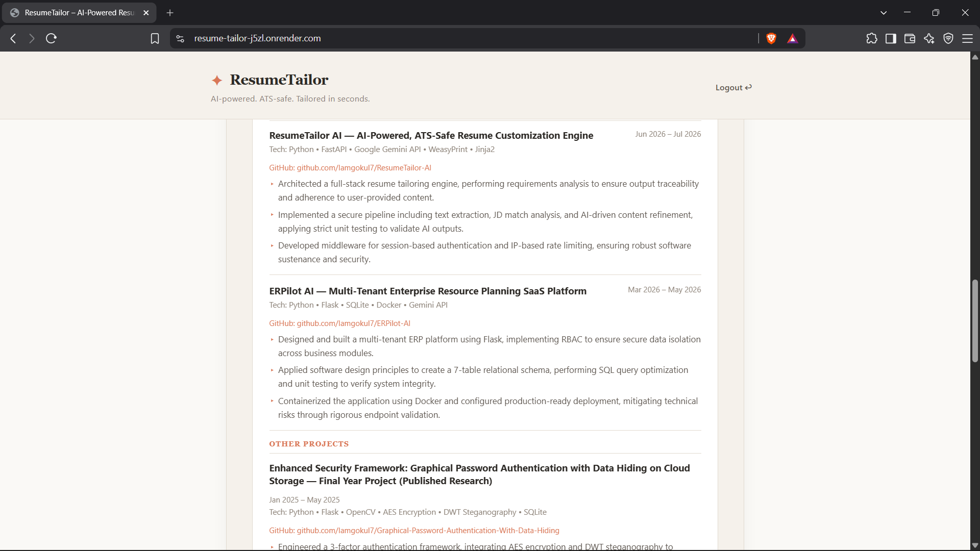980x551 pixels.
Task: Reload the page with the refresh icon
Action: click(x=51, y=38)
